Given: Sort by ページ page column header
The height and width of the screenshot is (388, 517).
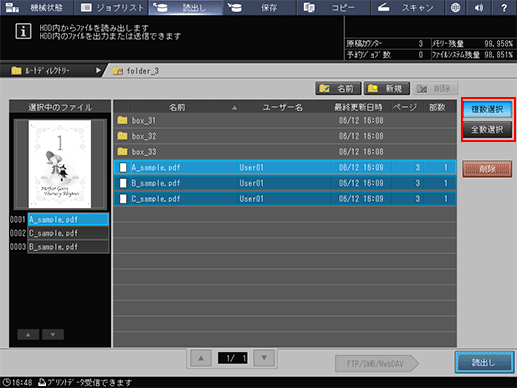Looking at the screenshot, I should pyautogui.click(x=405, y=107).
